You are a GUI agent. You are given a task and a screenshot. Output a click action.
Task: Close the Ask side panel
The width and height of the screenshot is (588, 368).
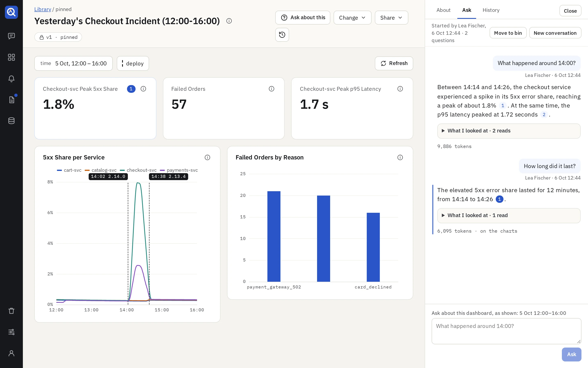(x=570, y=11)
